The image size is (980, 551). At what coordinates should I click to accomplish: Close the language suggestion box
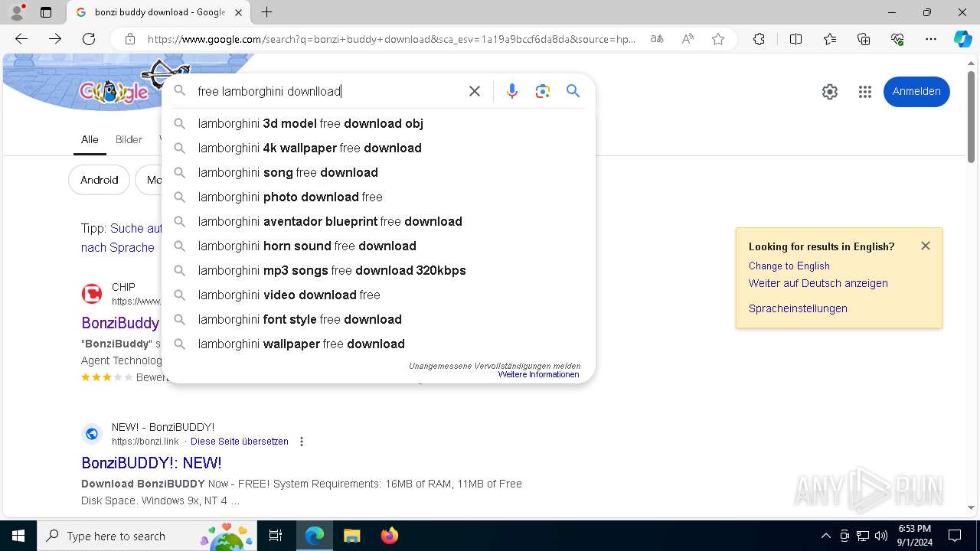[926, 246]
